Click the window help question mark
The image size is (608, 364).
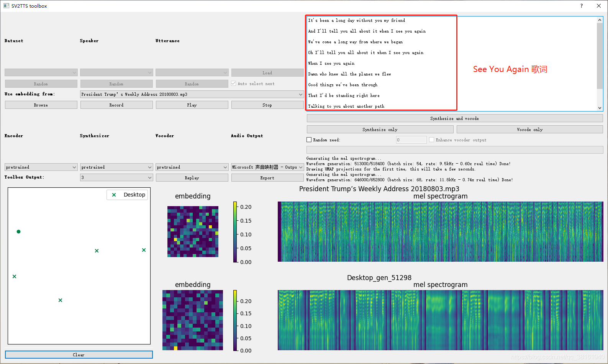[582, 6]
